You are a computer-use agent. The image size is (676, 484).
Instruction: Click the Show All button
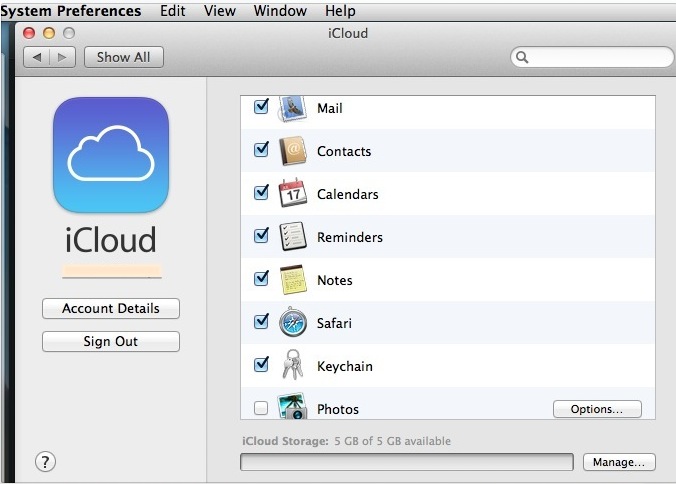(124, 57)
